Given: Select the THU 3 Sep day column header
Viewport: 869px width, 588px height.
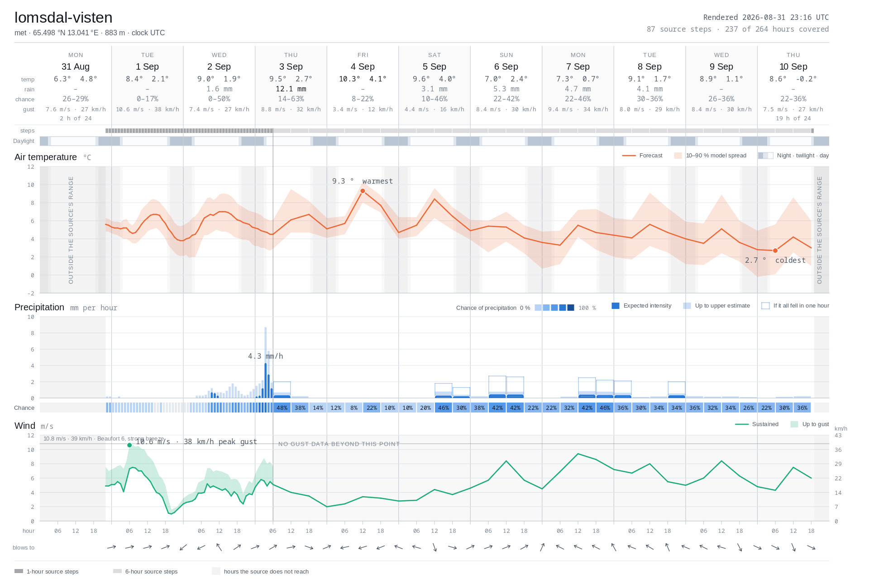Looking at the screenshot, I should coord(291,62).
